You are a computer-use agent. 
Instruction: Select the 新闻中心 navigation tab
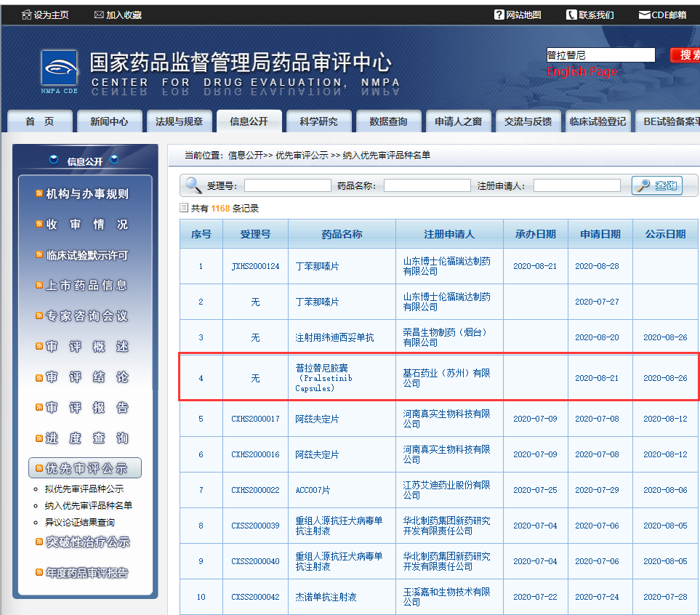[x=109, y=121]
